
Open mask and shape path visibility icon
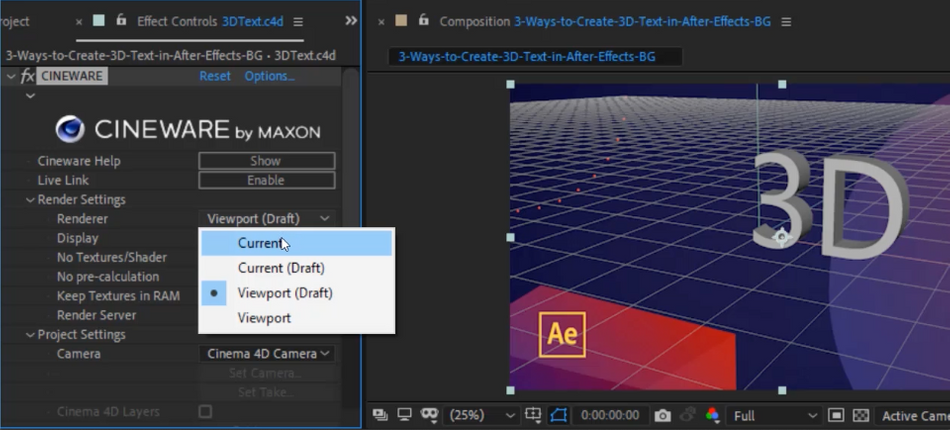(x=430, y=415)
